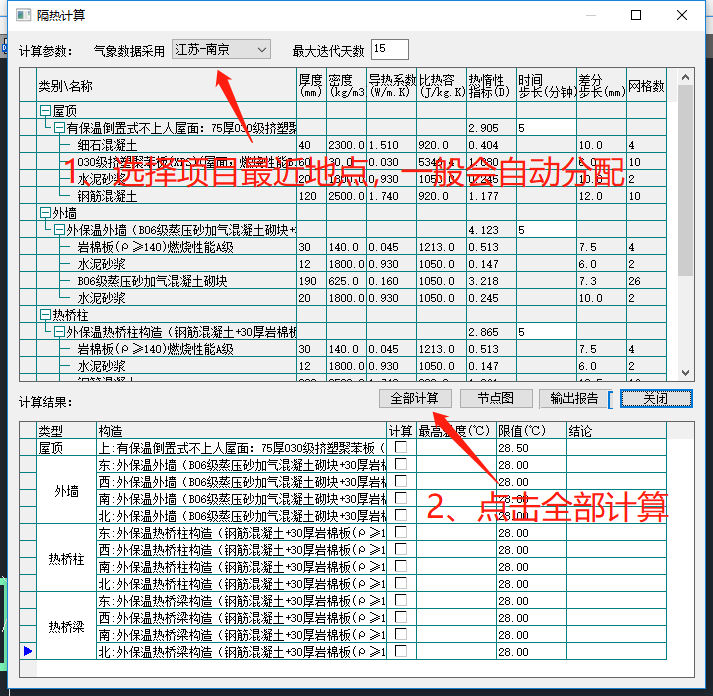Tick the 计算 checkbox for 西:外保温外墙
The image size is (713, 696).
tap(401, 481)
